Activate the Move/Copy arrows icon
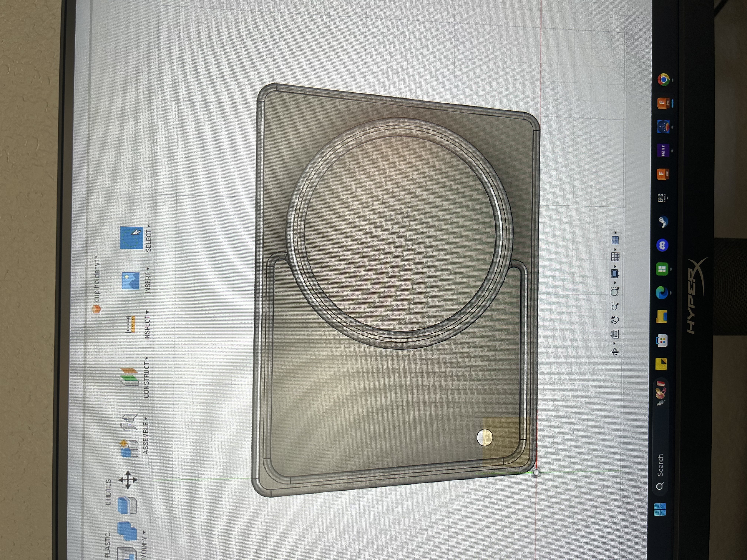Screen dimensions: 747x560 pos(128,480)
